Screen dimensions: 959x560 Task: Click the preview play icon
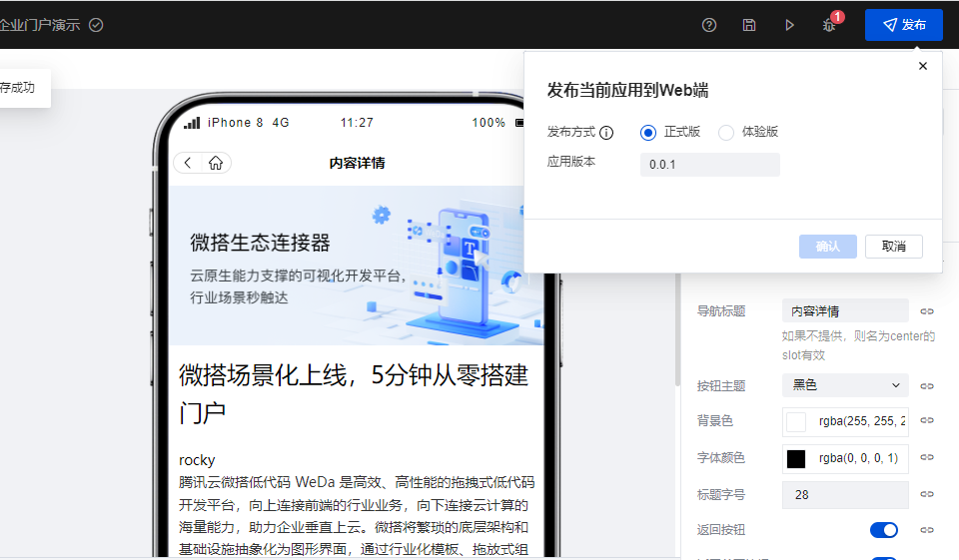tap(789, 25)
